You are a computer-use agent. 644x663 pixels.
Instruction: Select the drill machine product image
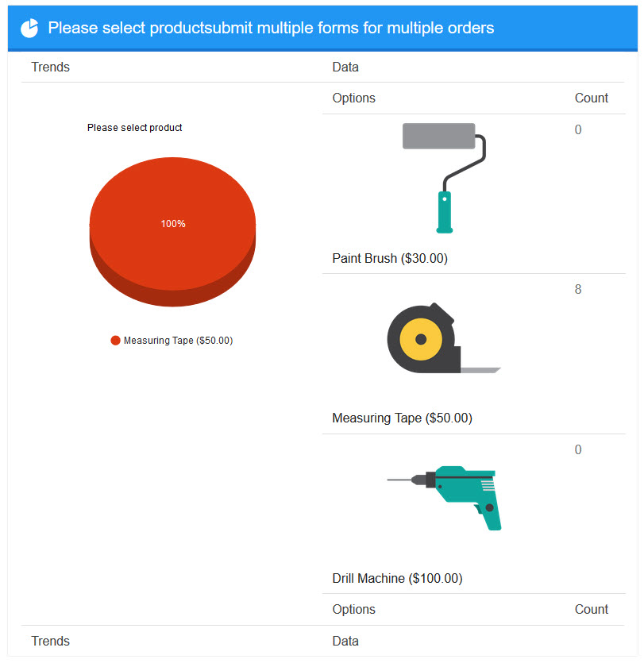pos(445,498)
